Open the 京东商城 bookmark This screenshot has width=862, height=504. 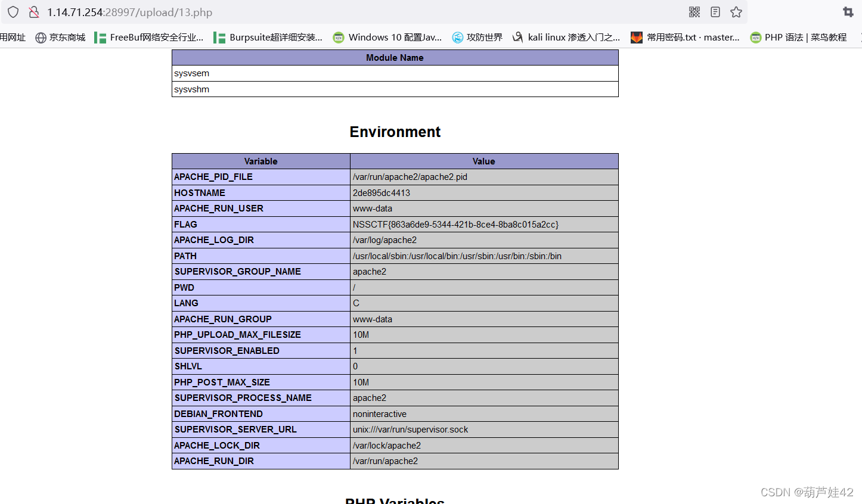(x=60, y=38)
